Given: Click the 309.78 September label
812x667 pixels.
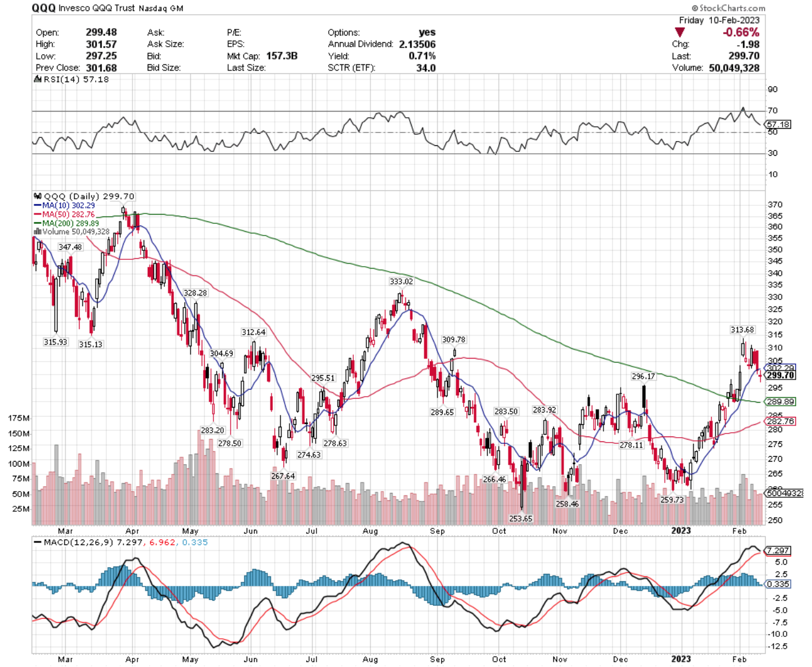Looking at the screenshot, I should 453,340.
